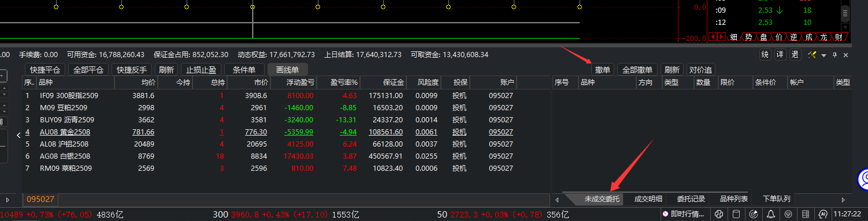Image resolution: width=868 pixels, height=221 pixels.
Task: Refresh positions using 刷新 beside 快捷反手
Action: click(166, 69)
